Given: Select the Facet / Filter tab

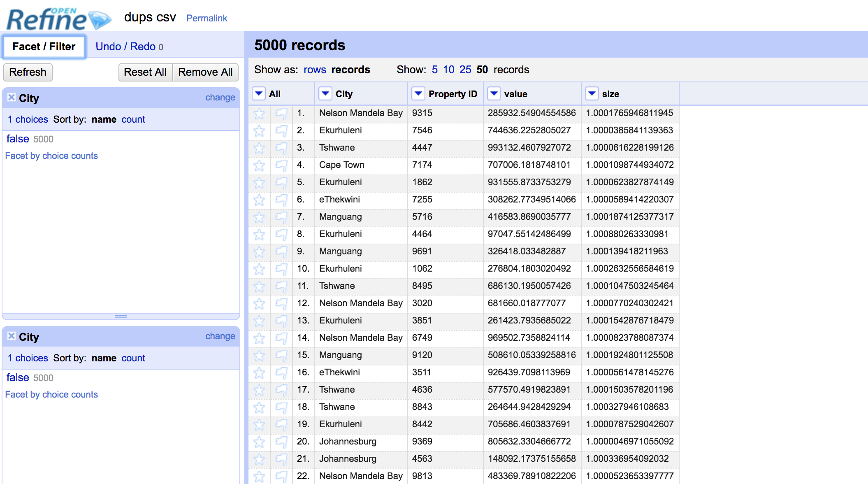Looking at the screenshot, I should pos(44,47).
